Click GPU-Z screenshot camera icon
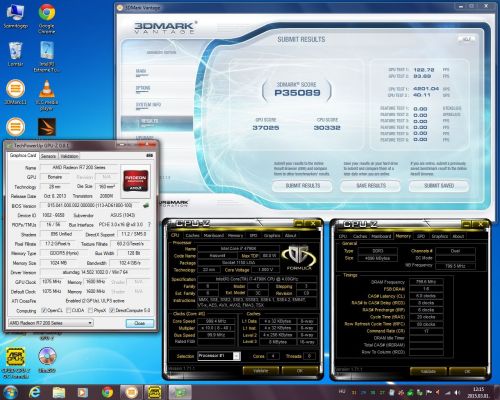This screenshot has width=500, height=400. pos(150,155)
